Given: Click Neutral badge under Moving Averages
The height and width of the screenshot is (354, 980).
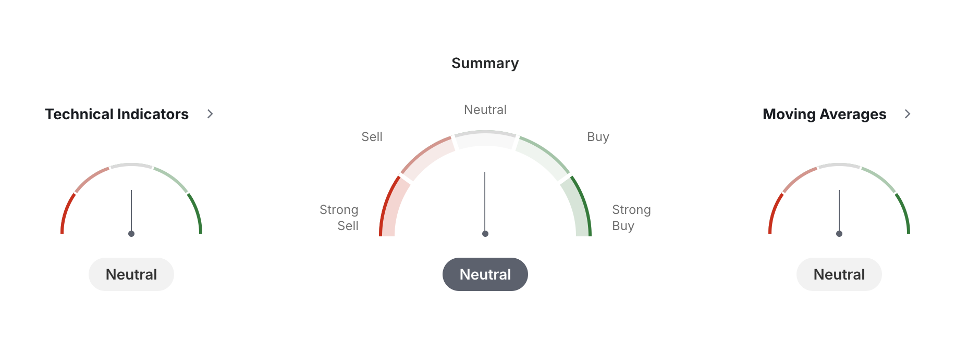Looking at the screenshot, I should (x=839, y=274).
